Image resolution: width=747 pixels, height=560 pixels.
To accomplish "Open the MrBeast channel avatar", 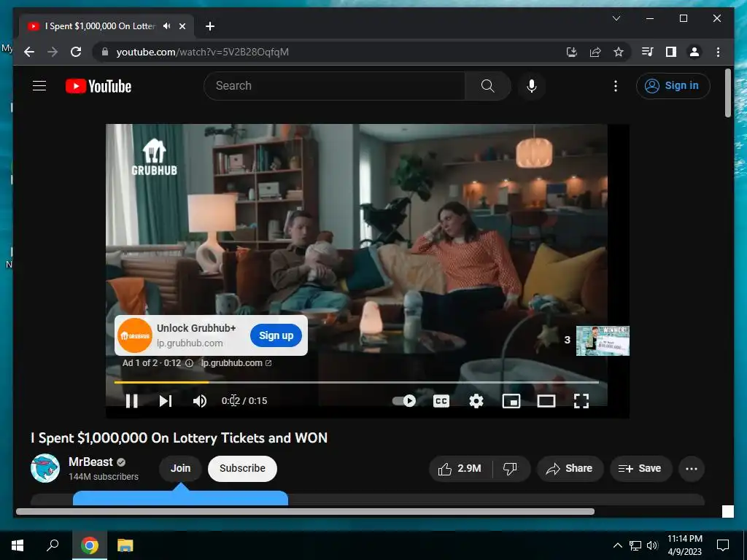I will pyautogui.click(x=45, y=468).
